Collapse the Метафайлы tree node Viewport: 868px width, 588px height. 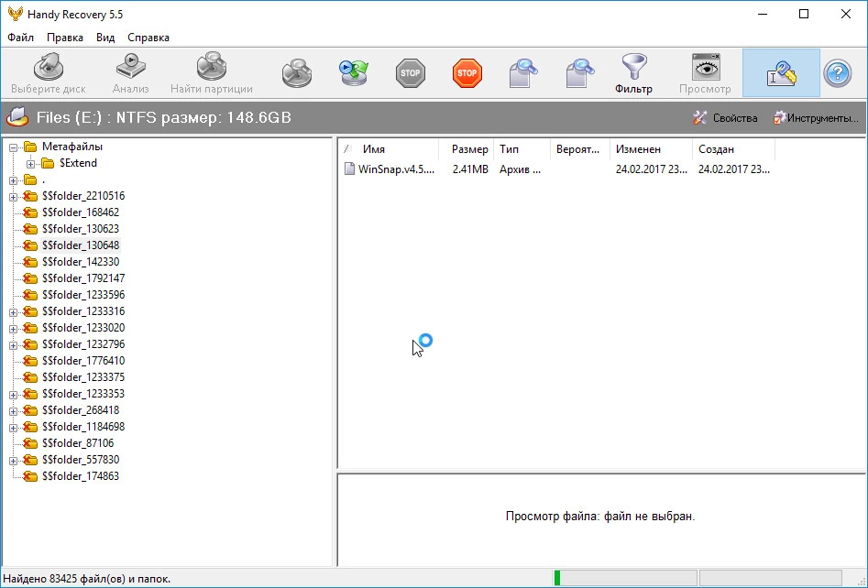point(13,147)
